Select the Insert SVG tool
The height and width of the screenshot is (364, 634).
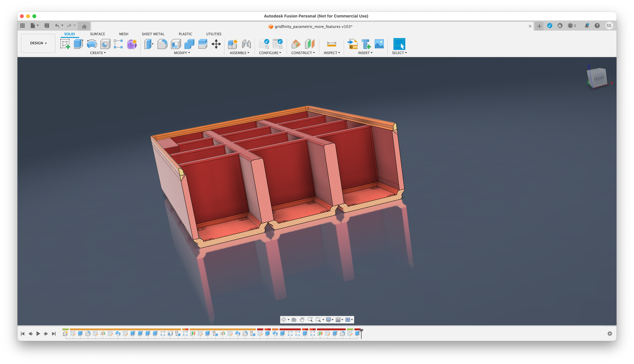353,44
